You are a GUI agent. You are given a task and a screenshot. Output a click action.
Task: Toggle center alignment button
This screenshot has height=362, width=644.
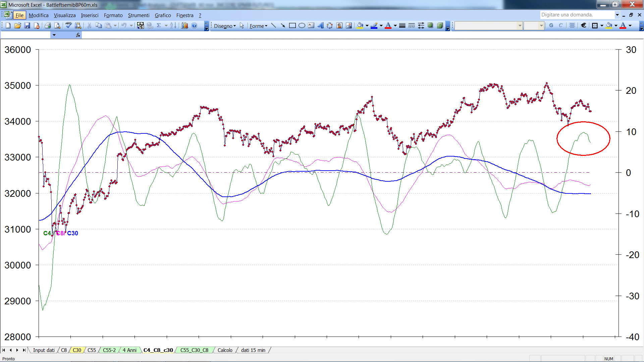[x=572, y=25]
